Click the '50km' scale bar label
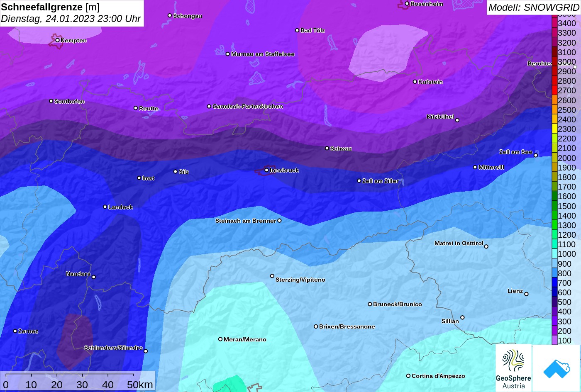The image size is (581, 392). click(x=140, y=385)
